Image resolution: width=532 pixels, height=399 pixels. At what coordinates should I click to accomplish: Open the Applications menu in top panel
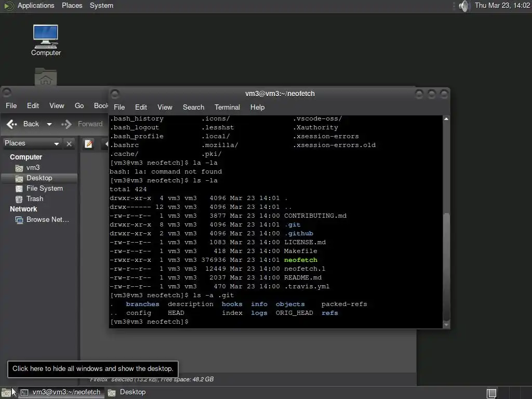(x=36, y=6)
